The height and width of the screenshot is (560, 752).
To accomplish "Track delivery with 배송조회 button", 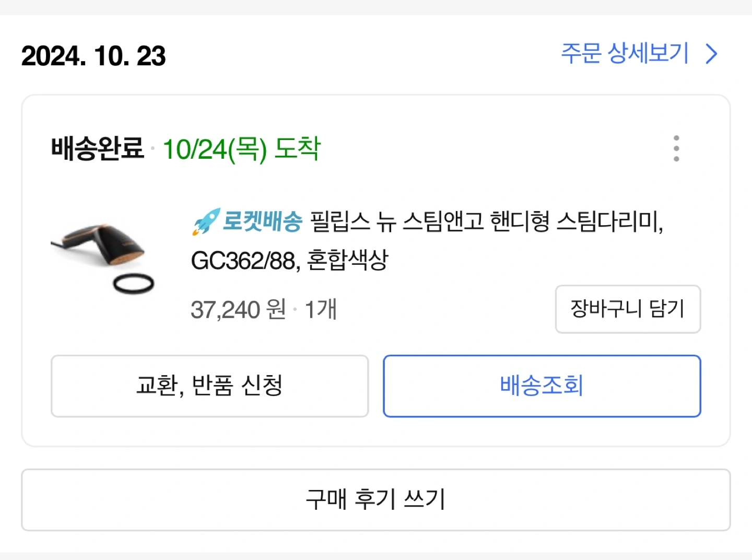I will [x=542, y=386].
